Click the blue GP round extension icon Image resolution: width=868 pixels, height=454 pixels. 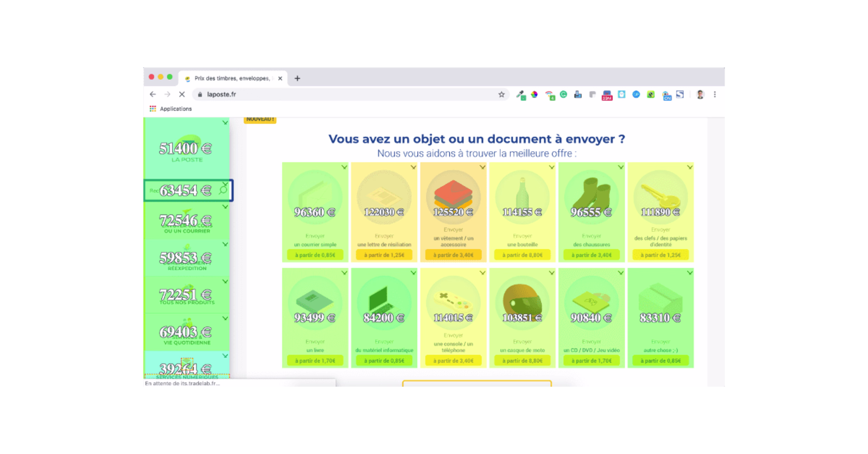click(636, 94)
